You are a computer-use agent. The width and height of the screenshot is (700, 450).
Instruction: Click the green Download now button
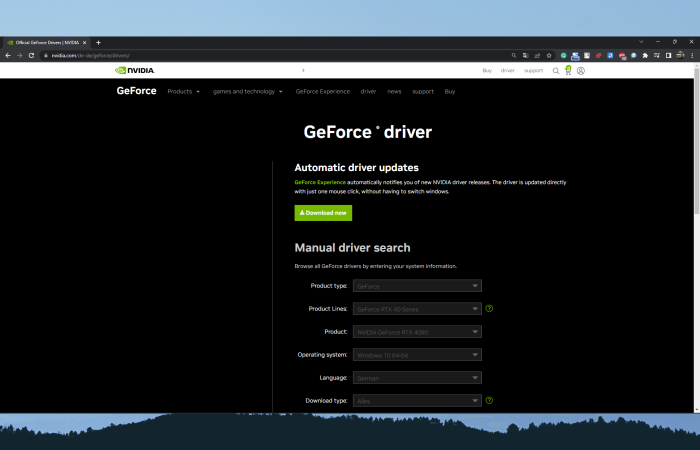tap(323, 213)
